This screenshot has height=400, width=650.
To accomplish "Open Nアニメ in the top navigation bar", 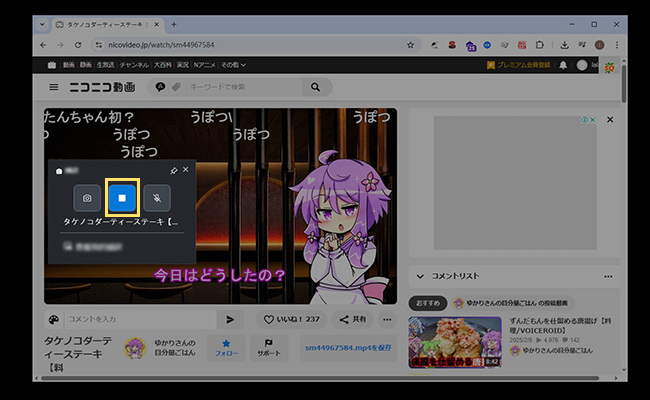I will (204, 65).
